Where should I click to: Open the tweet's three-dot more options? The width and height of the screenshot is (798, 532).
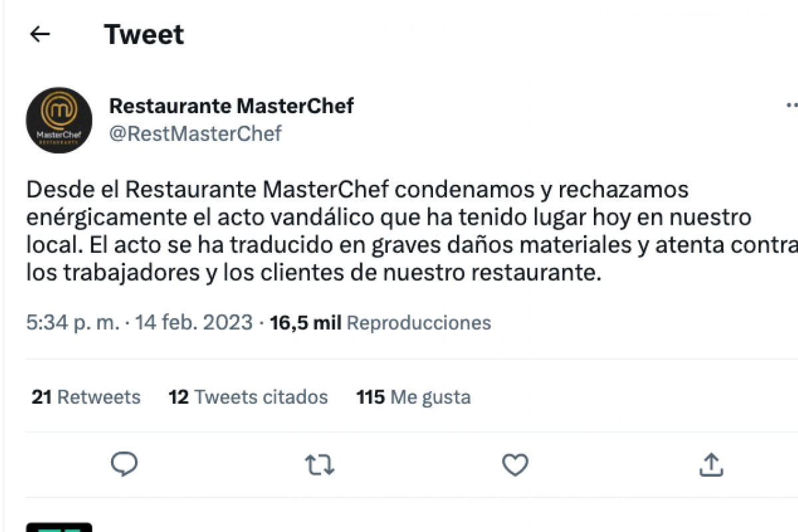click(x=791, y=106)
